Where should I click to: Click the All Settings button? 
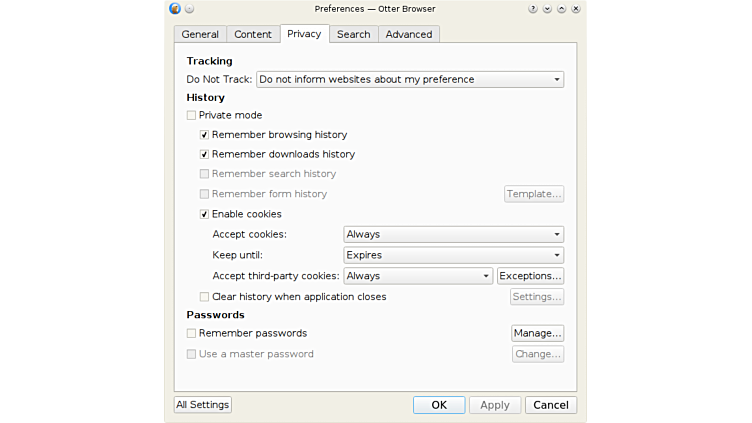pyautogui.click(x=203, y=405)
